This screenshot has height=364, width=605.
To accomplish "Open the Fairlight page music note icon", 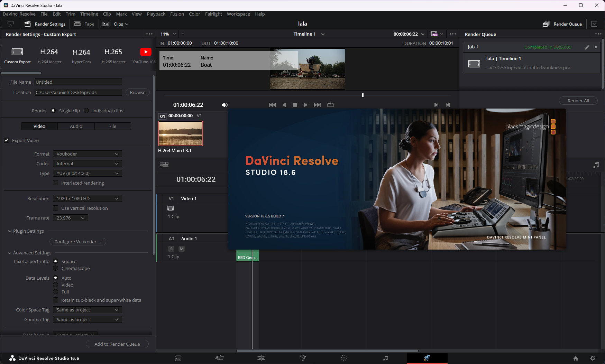I will tap(385, 358).
